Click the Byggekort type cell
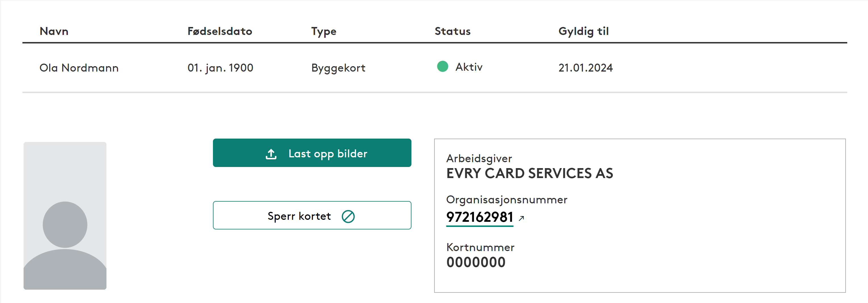868x303 pixels. [338, 68]
